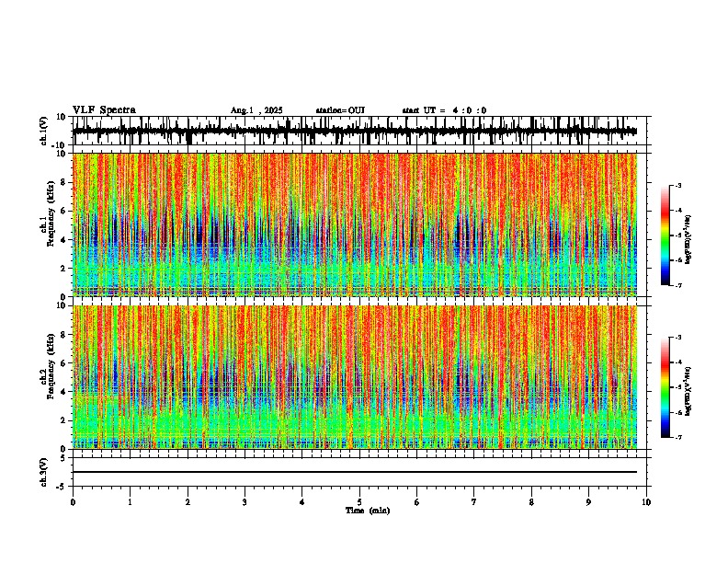
Task: Click the "-7" label on ch.1 colorbar
Action: pos(677,285)
